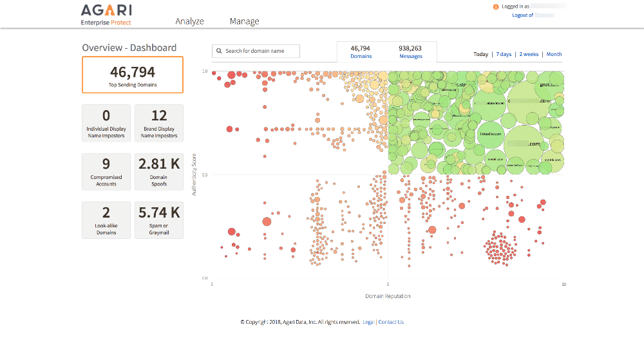Open the Individual Display Name Impostors card
The width and height of the screenshot is (644, 338).
point(106,123)
